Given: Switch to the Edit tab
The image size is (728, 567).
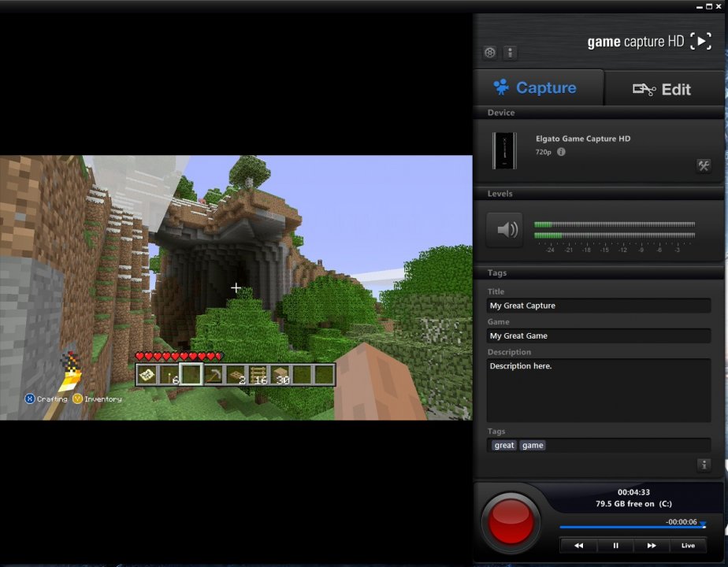Looking at the screenshot, I should pos(664,89).
